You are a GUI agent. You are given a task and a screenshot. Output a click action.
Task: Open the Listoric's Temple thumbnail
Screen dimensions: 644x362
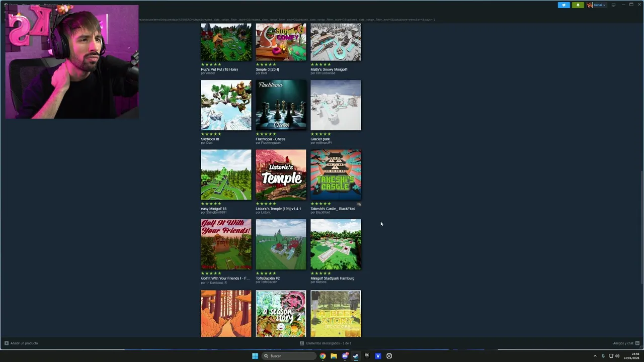281,174
